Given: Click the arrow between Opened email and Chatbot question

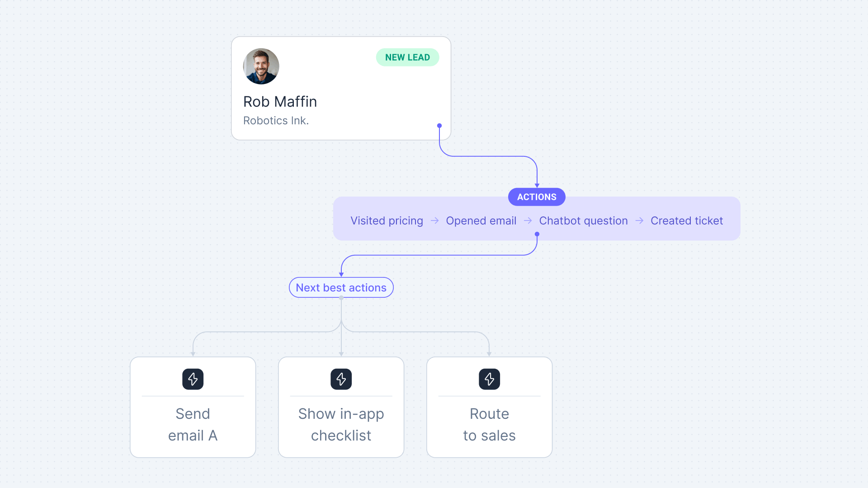Looking at the screenshot, I should (x=528, y=221).
